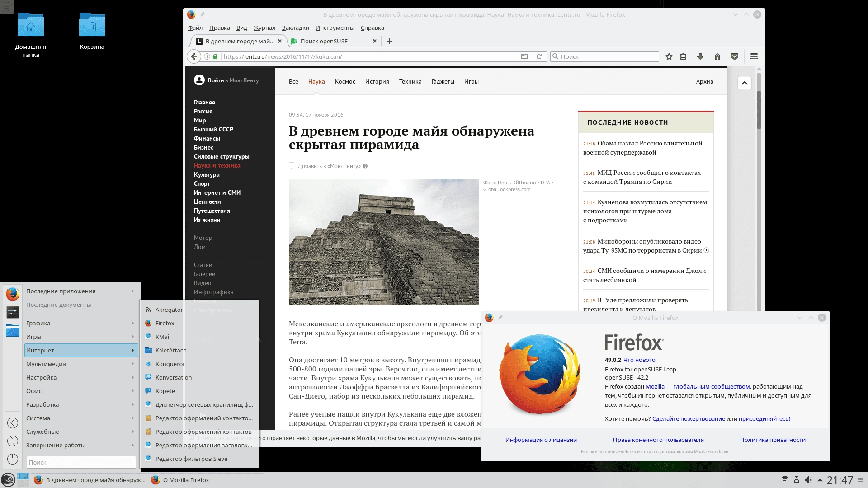Image resolution: width=868 pixels, height=488 pixels.
Task: Open Домашняя папка desktop icon
Action: 30,35
